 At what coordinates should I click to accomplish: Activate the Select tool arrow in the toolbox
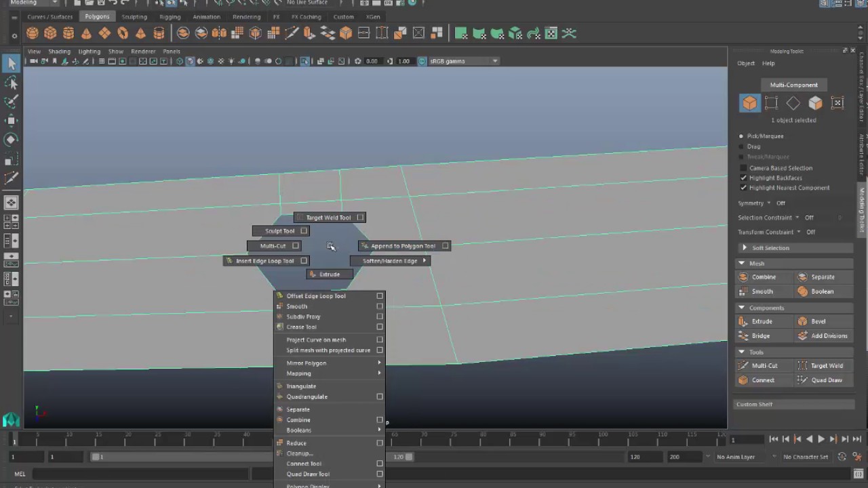click(11, 64)
